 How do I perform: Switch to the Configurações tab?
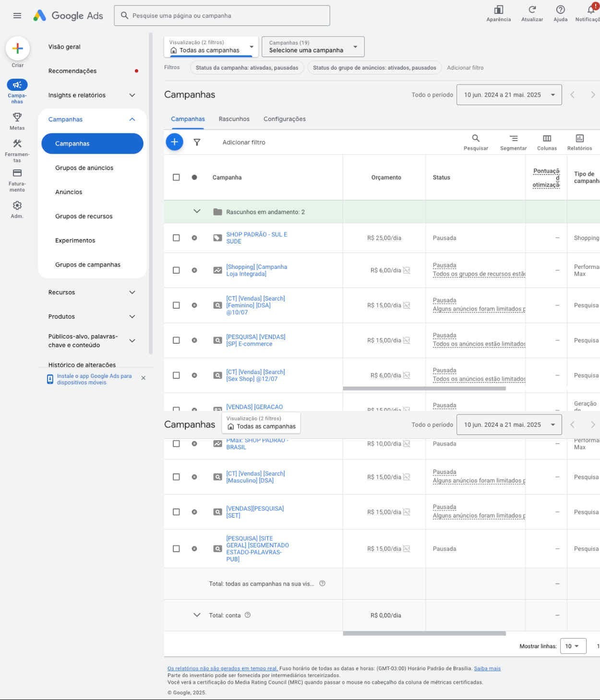[x=285, y=119]
